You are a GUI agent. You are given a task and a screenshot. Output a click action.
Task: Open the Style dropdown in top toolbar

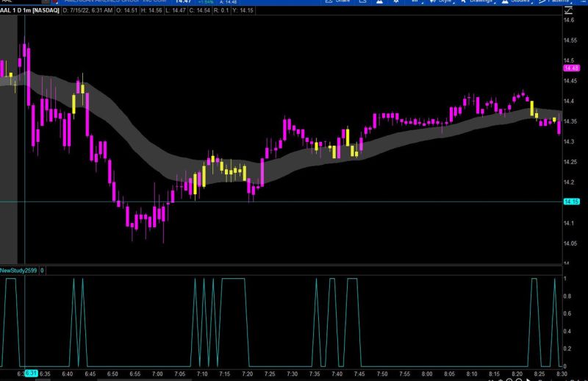click(x=442, y=1)
